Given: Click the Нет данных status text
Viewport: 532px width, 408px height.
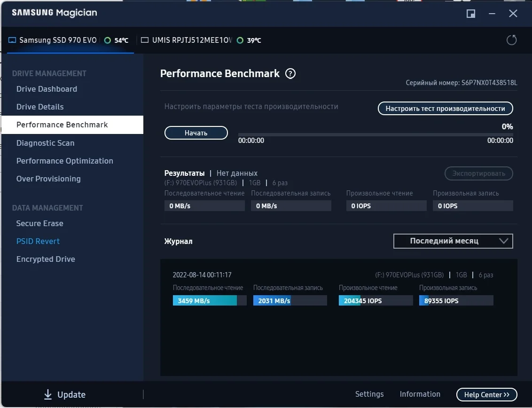Looking at the screenshot, I should pos(237,173).
